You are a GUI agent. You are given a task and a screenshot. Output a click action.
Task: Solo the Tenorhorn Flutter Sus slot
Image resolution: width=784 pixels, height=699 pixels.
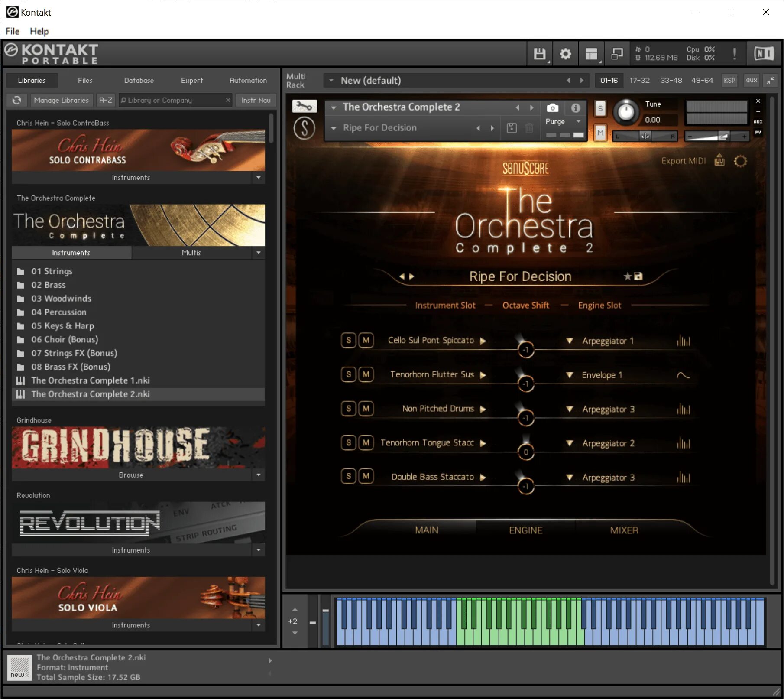tap(349, 374)
